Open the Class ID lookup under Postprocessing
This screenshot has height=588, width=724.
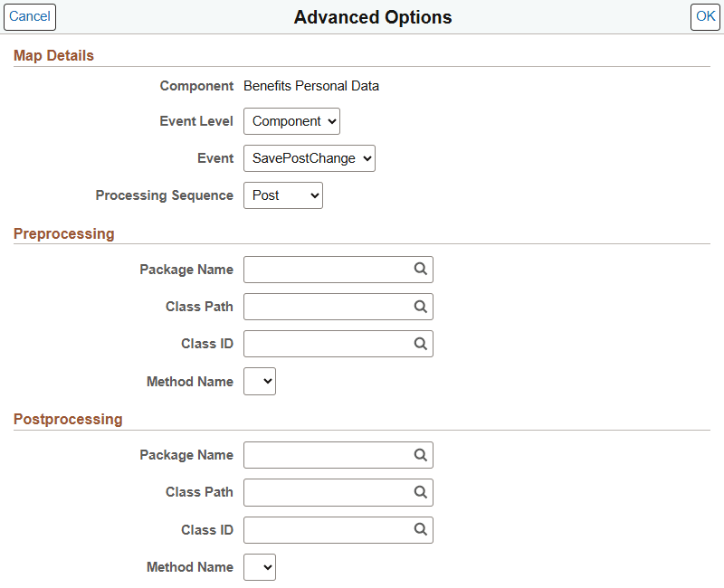click(420, 529)
